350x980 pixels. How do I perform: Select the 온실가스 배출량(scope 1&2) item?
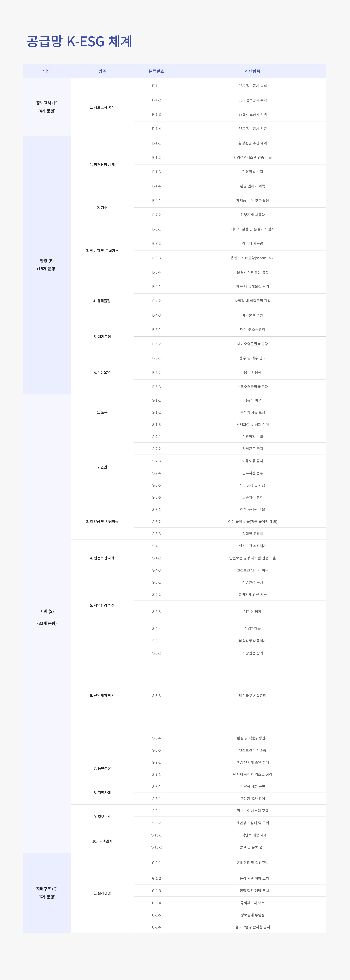click(252, 258)
